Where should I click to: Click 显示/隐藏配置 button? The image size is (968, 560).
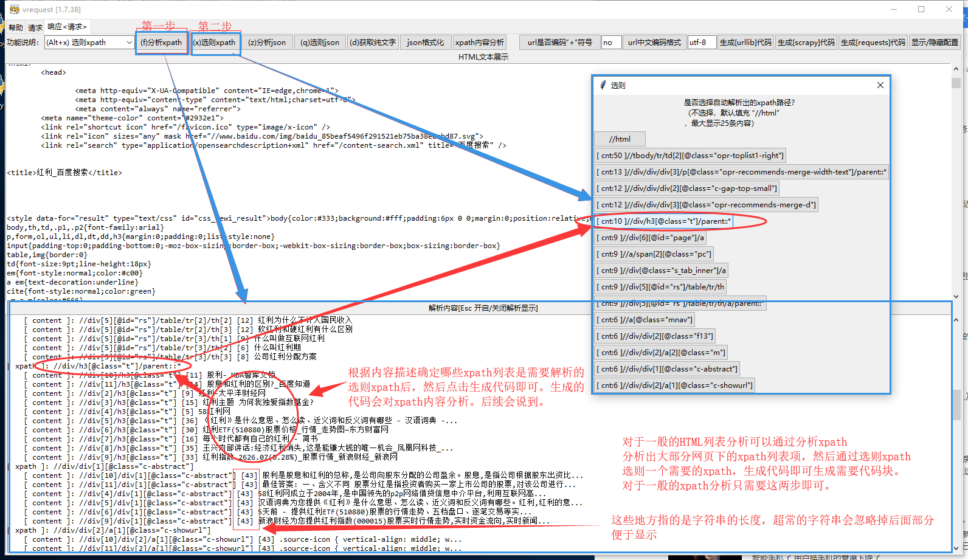(935, 43)
